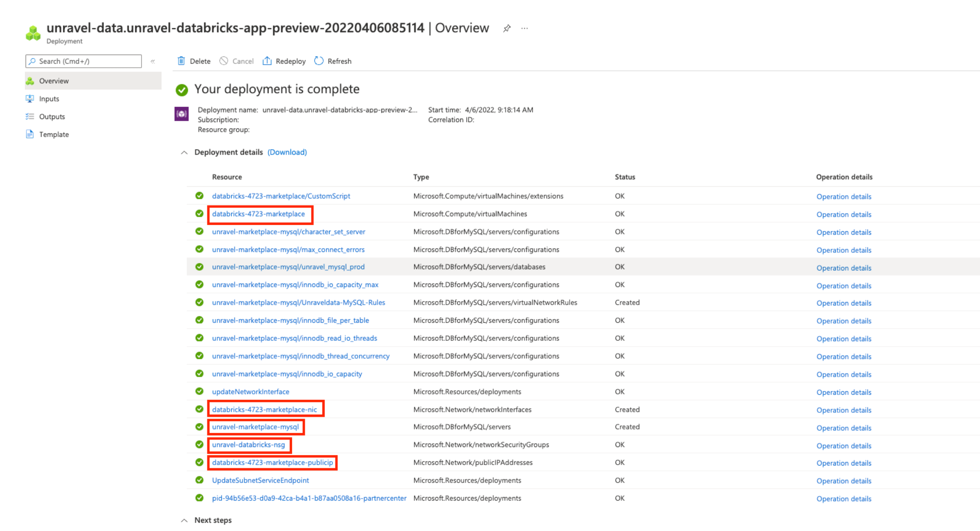Image resolution: width=980 pixels, height=531 pixels.
Task: Click the success icon for unravel-databricks-nsg row
Action: (199, 444)
